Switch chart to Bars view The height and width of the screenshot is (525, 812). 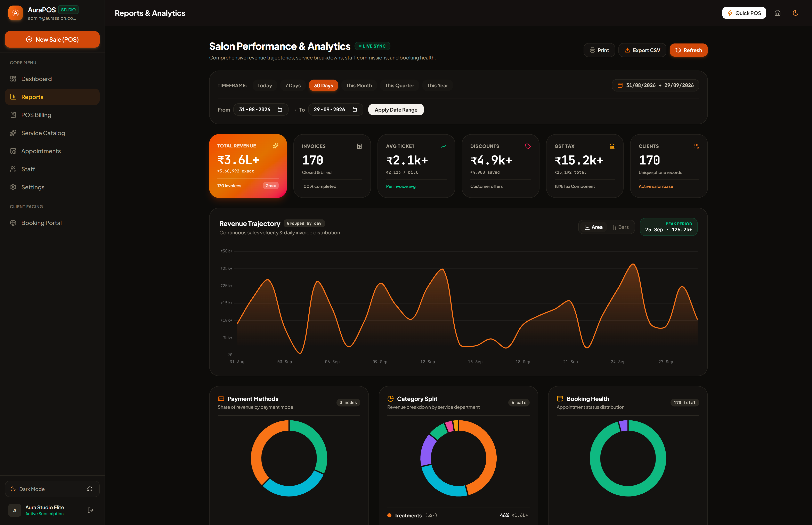620,227
